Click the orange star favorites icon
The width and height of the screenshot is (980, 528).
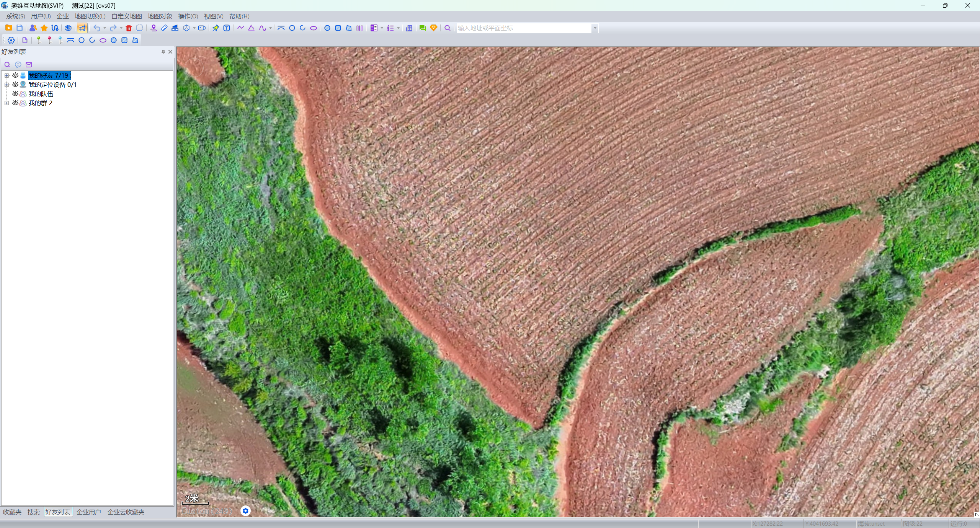point(44,28)
